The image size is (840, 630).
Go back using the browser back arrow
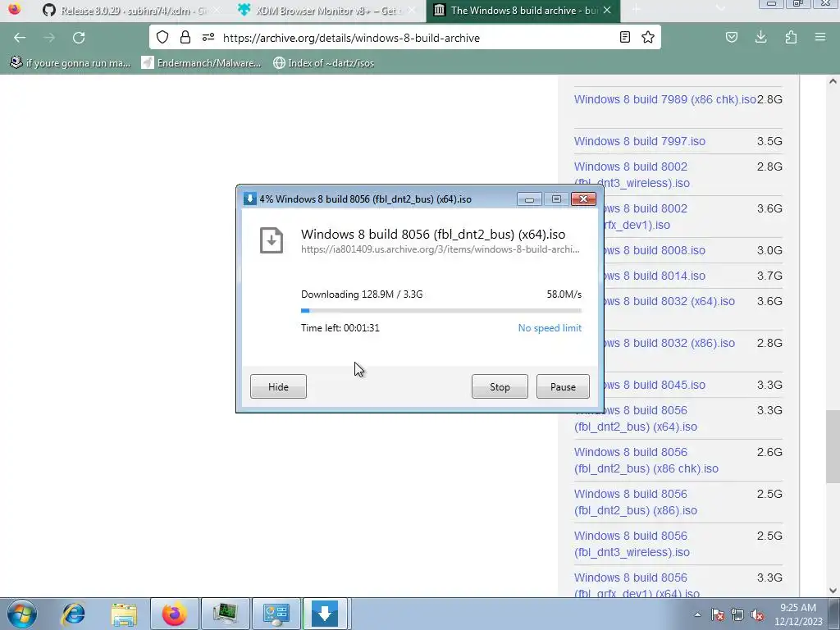click(20, 38)
